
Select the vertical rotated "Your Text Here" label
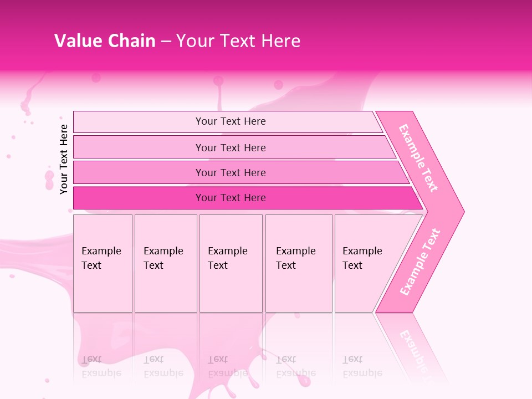[x=64, y=159]
